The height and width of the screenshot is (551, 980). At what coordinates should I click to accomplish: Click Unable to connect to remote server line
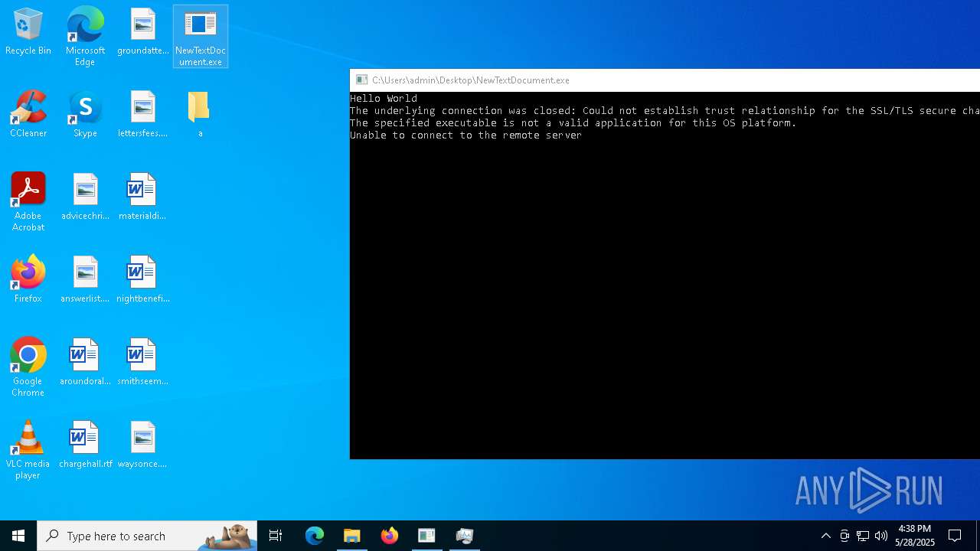click(466, 135)
